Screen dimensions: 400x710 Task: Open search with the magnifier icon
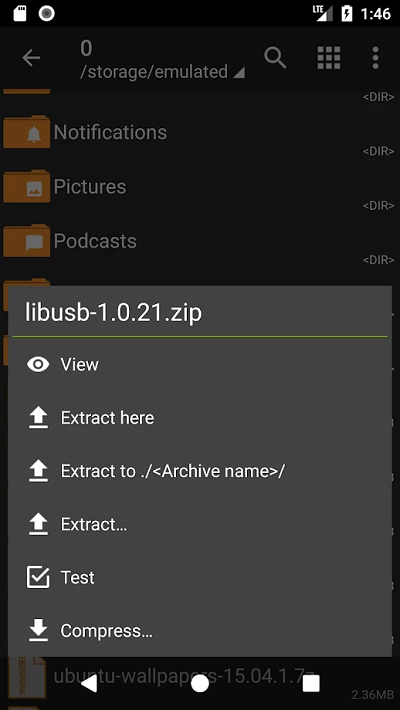click(275, 58)
